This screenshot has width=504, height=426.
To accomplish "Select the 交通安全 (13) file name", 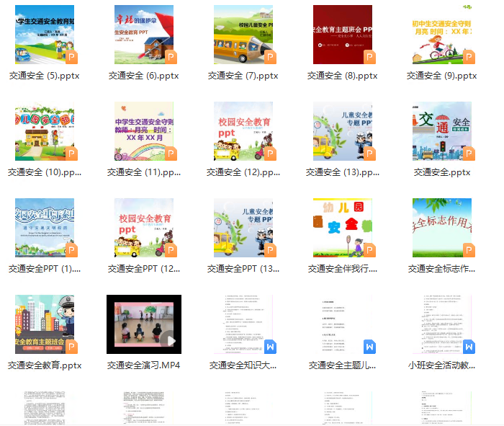I will (x=343, y=172).
